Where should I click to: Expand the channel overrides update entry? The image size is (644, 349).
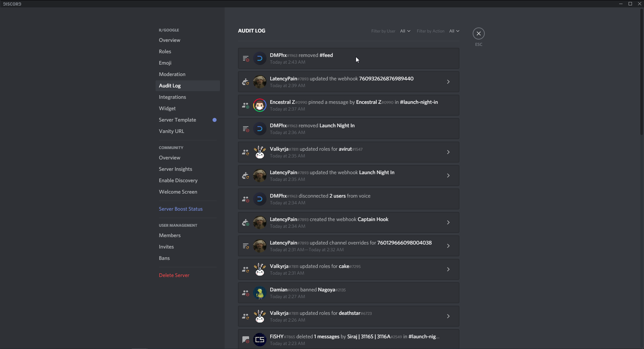click(x=448, y=246)
